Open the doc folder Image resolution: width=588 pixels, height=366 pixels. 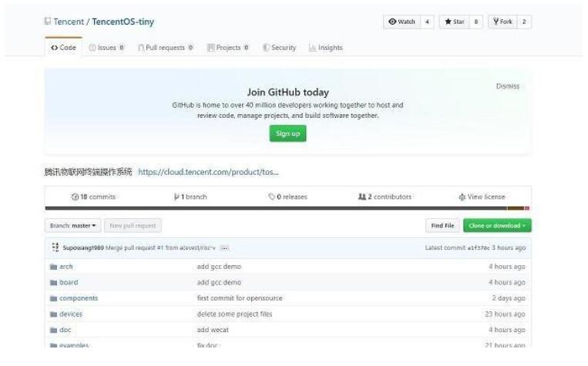click(x=65, y=330)
